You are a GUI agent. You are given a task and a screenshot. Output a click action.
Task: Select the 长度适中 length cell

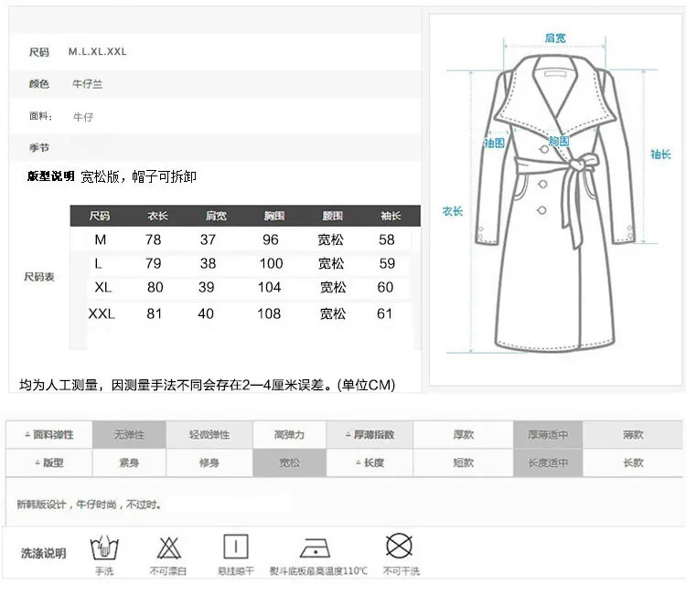tap(548, 462)
